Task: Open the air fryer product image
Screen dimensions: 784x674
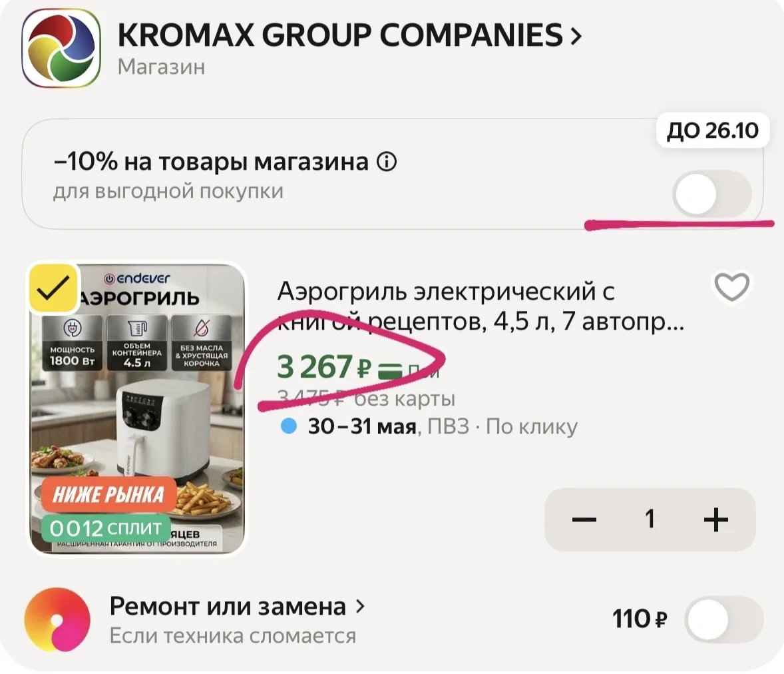Action: coord(138,409)
